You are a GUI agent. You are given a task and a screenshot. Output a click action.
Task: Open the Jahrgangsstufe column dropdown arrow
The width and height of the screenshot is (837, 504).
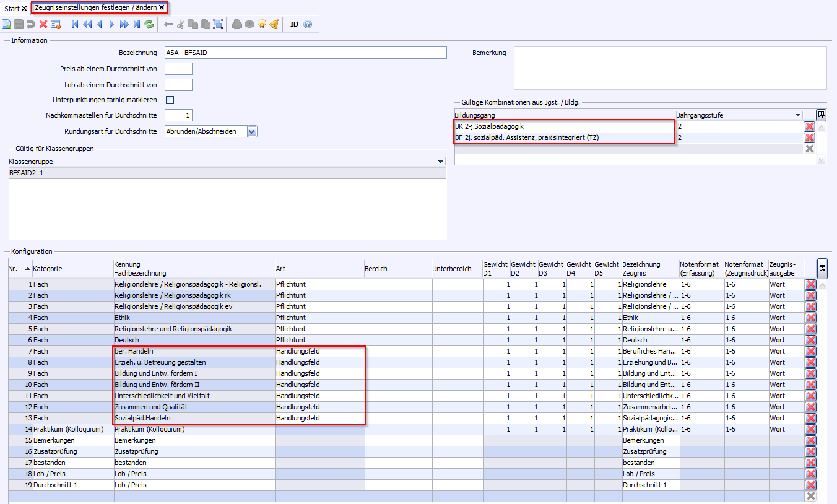798,115
